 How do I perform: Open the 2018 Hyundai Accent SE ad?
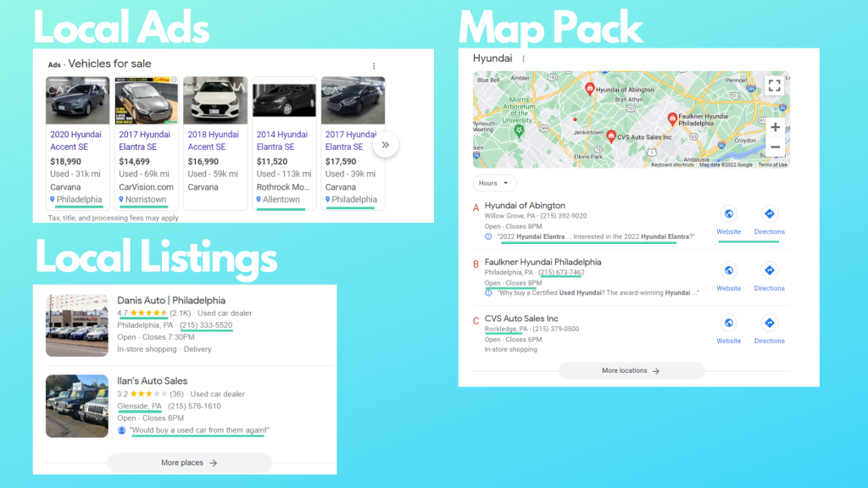tap(213, 141)
